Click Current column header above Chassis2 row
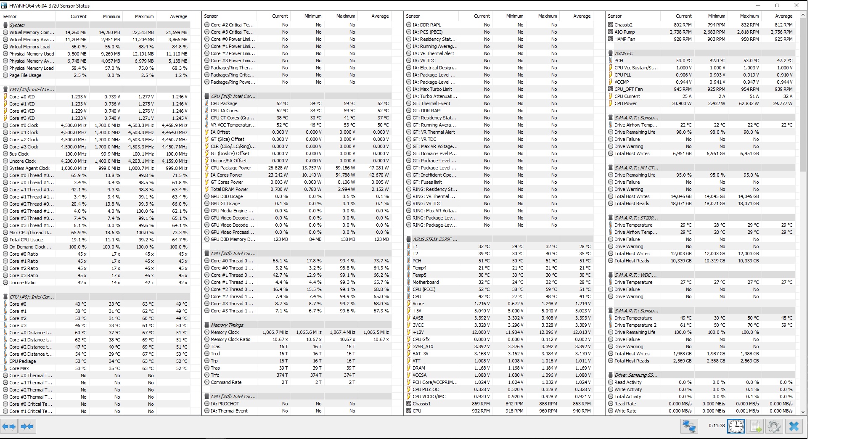The height and width of the screenshot is (439, 868). [677, 16]
